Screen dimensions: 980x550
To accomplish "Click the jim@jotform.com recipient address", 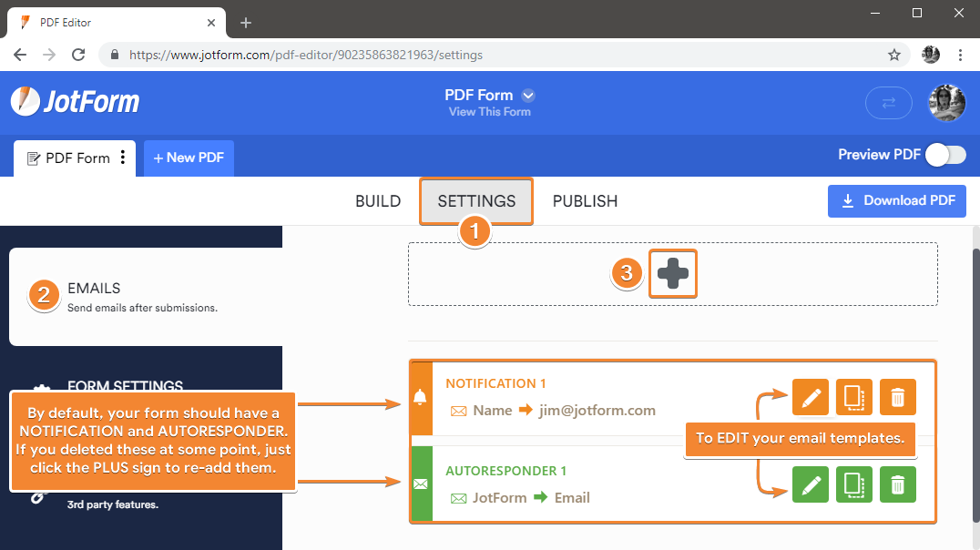I will point(597,411).
